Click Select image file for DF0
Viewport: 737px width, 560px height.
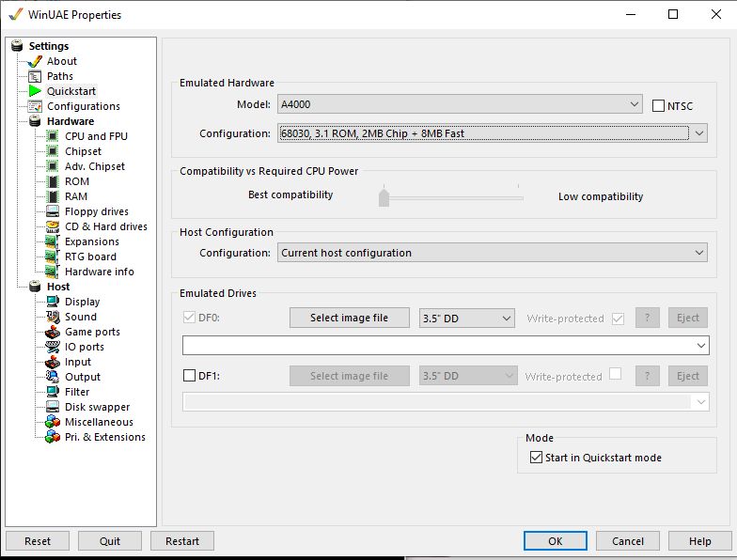349,319
